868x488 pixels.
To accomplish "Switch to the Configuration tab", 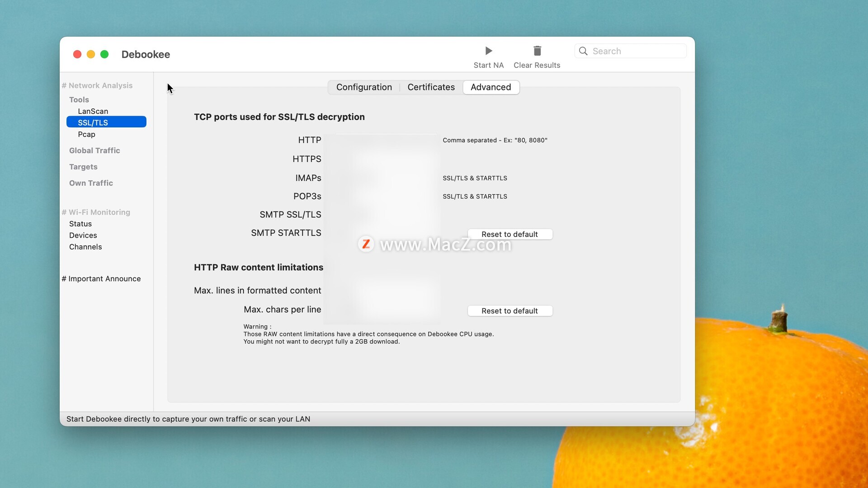I will point(364,87).
